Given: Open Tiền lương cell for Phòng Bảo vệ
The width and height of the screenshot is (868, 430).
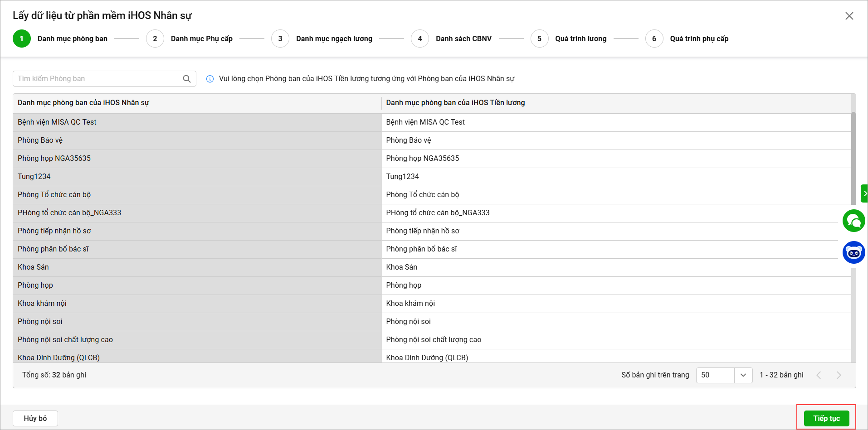Looking at the screenshot, I should pos(616,140).
